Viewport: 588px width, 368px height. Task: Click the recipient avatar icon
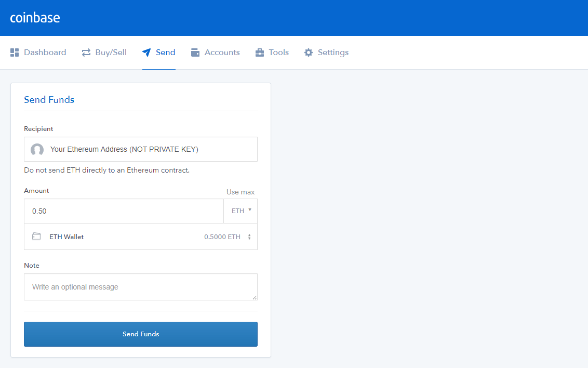(x=37, y=149)
